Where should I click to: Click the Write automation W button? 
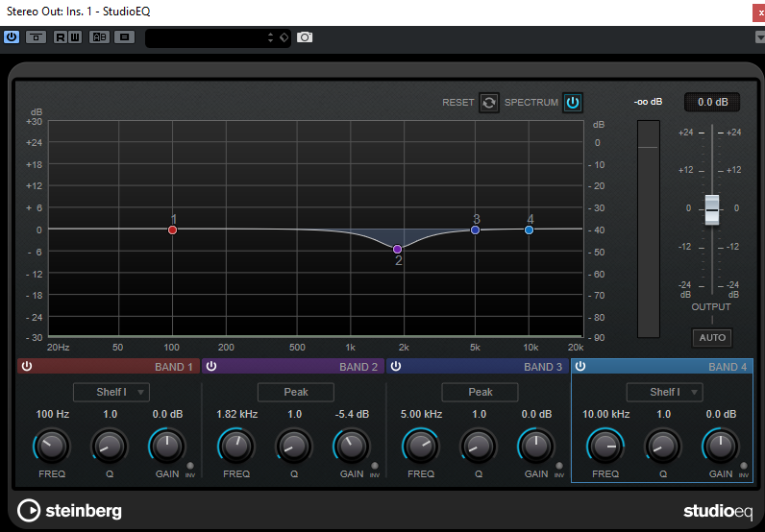pos(75,37)
